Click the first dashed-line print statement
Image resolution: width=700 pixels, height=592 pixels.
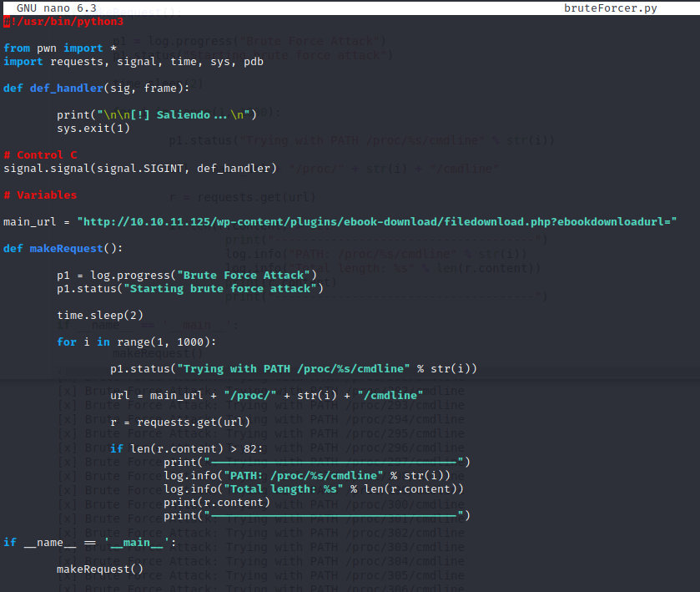tap(317, 462)
